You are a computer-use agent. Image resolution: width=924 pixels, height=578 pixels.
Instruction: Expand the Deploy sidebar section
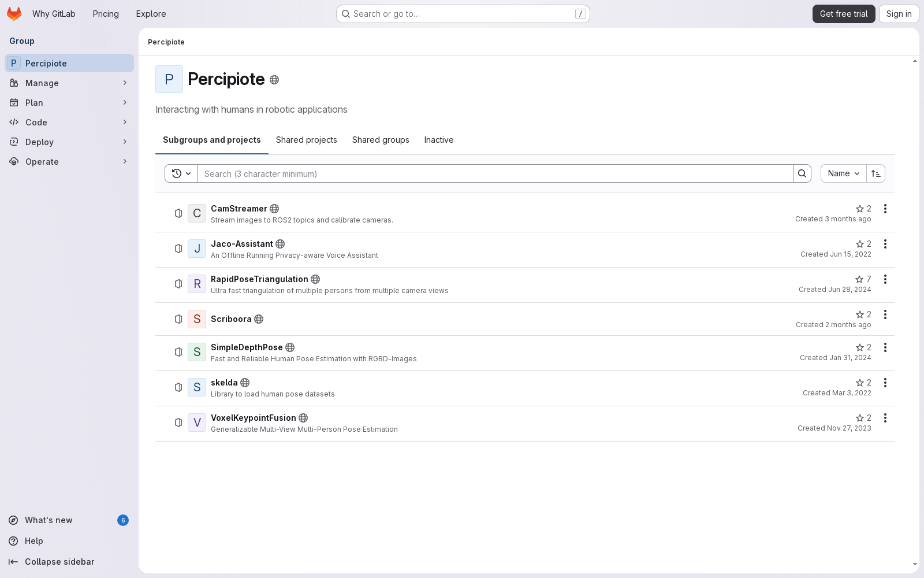(x=69, y=142)
